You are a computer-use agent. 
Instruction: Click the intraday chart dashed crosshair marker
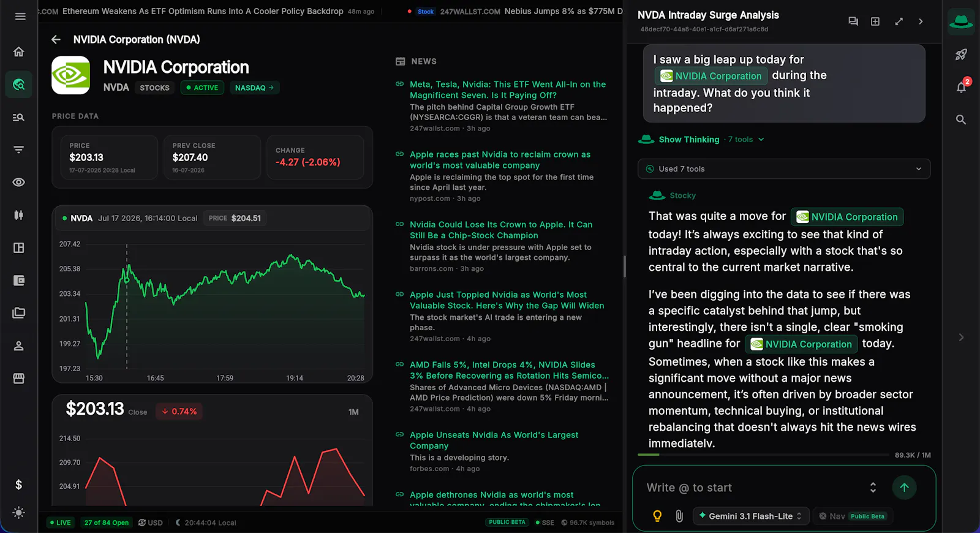[x=127, y=280]
